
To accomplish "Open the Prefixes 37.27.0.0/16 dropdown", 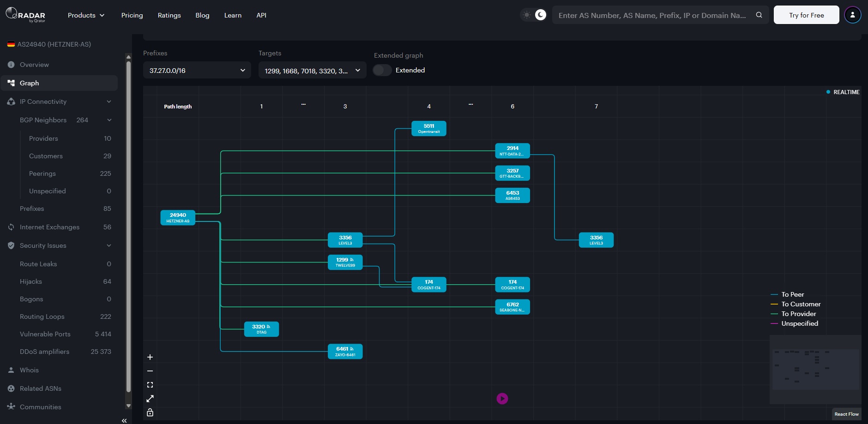I will (x=197, y=70).
